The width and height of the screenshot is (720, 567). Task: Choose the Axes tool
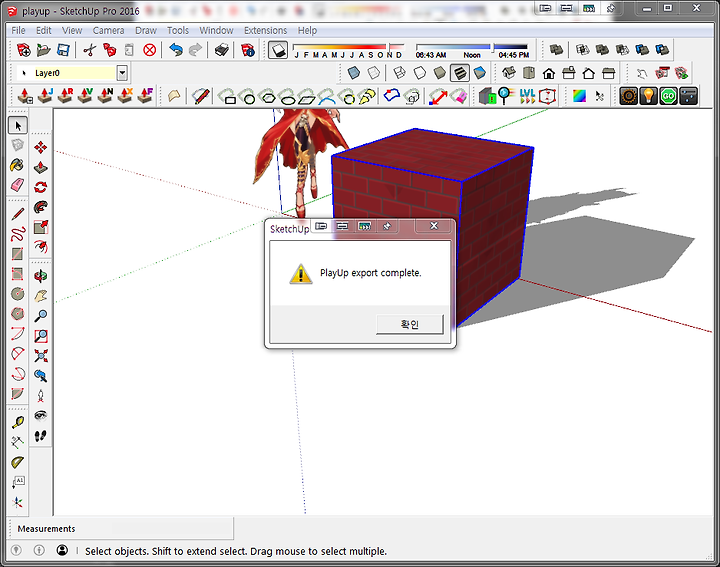17,502
